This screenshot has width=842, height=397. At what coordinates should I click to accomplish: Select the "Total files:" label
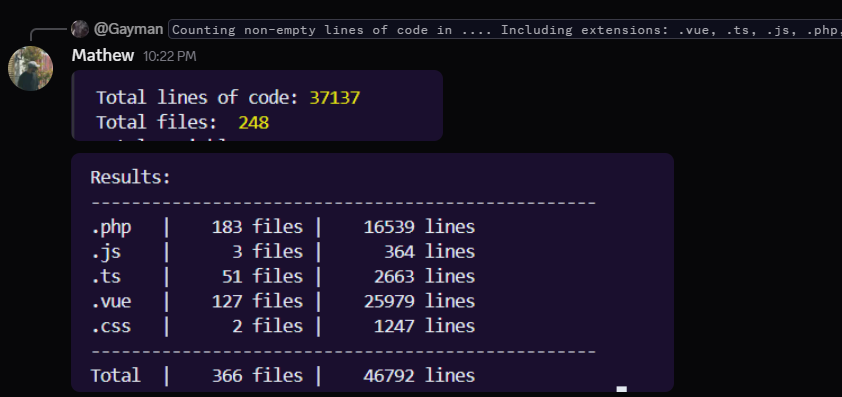coord(157,122)
